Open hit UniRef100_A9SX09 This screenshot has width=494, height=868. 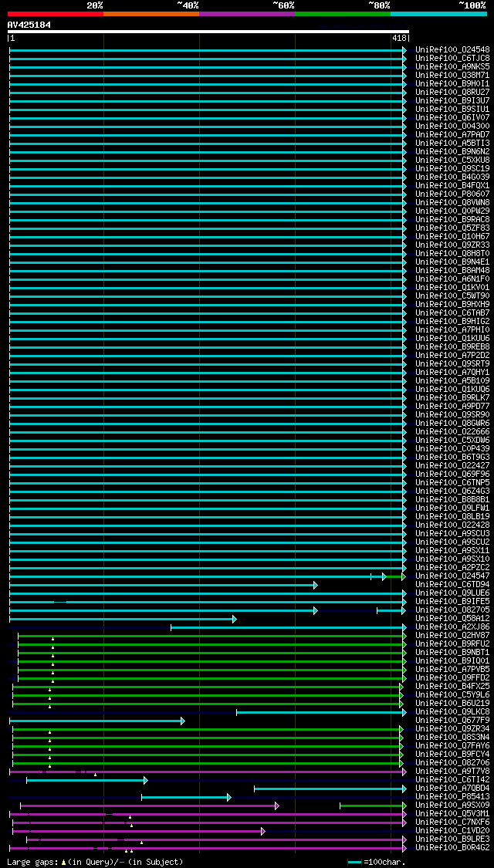click(x=452, y=805)
